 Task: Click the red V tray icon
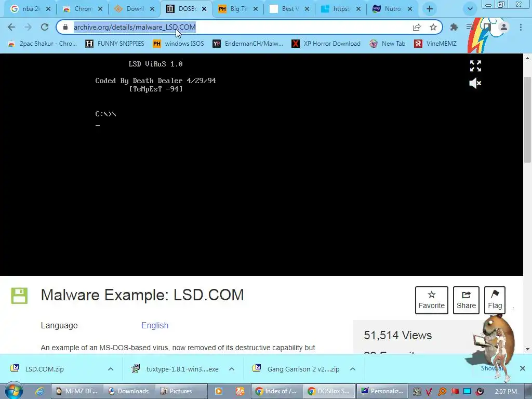pyautogui.click(x=429, y=392)
